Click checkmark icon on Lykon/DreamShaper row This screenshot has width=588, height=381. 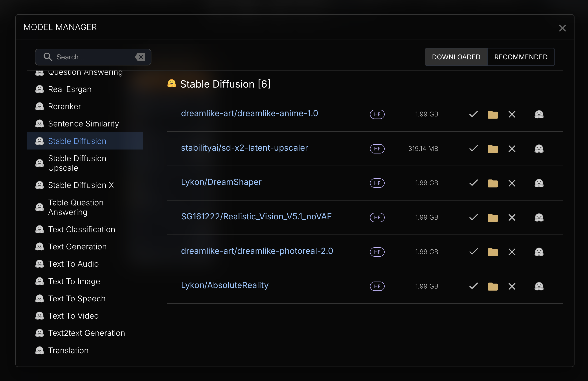click(x=473, y=183)
